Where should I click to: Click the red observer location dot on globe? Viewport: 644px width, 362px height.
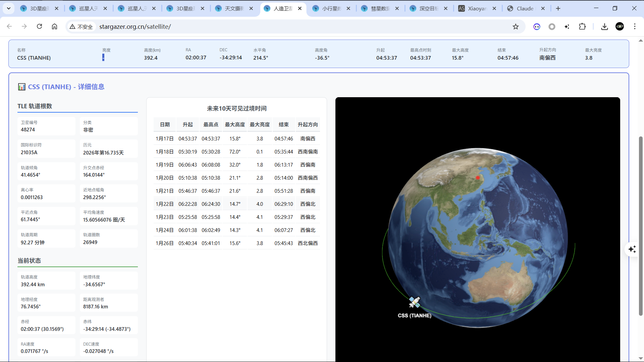click(478, 178)
